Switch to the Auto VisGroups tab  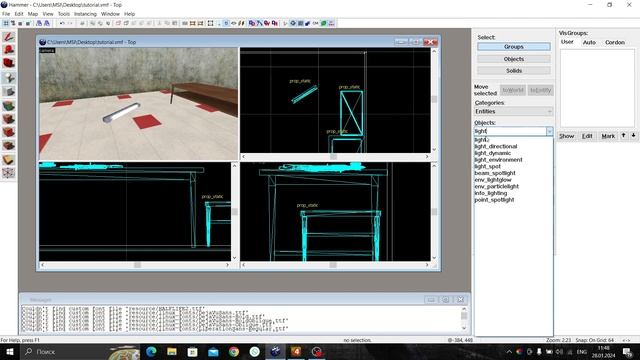(589, 42)
